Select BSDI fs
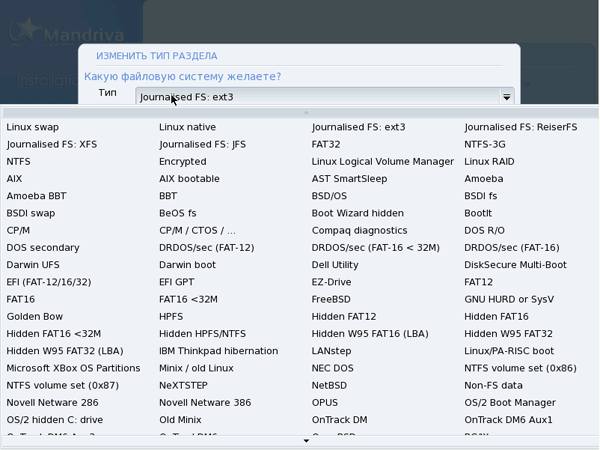 pos(481,196)
